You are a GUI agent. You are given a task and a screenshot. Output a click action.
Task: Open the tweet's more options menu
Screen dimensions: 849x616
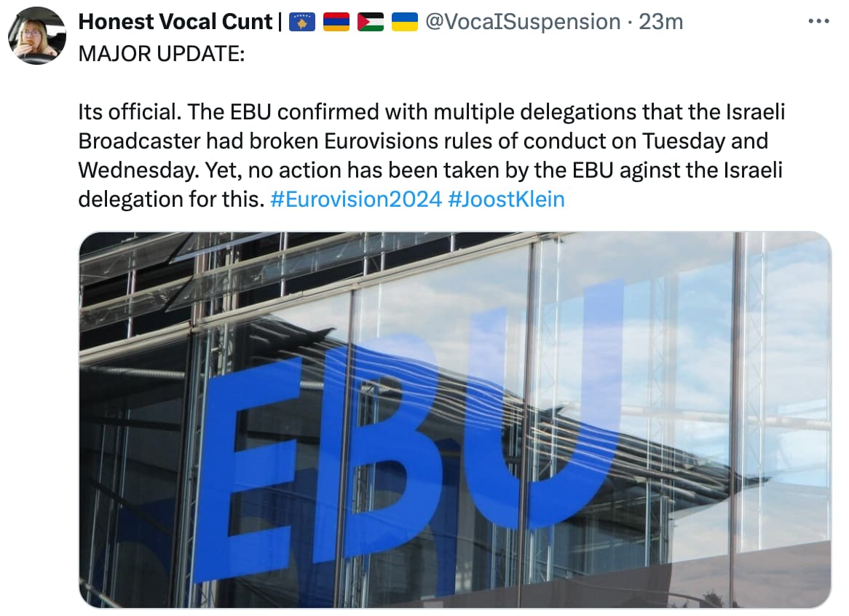819,22
